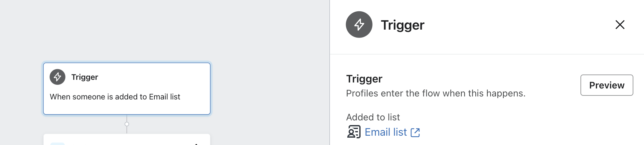
Task: Click the Trigger title on the canvas node
Action: tap(84, 77)
